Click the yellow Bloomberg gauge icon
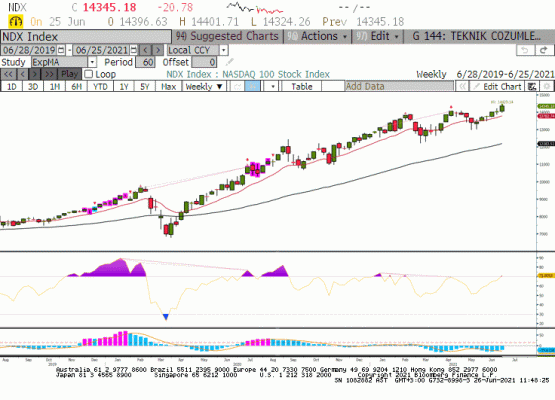Image resolution: width=555 pixels, height=400 pixels. (16, 22)
